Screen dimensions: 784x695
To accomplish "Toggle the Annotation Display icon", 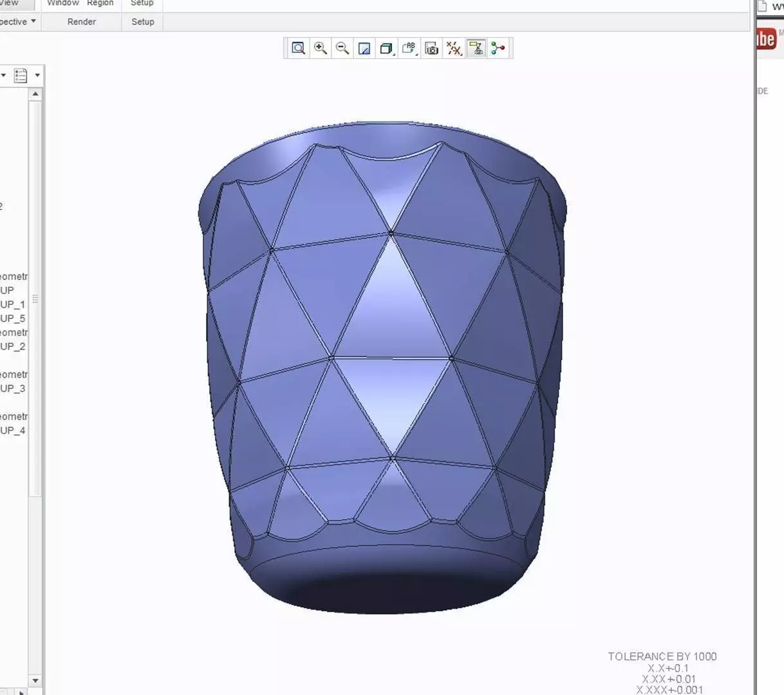I will (x=476, y=48).
